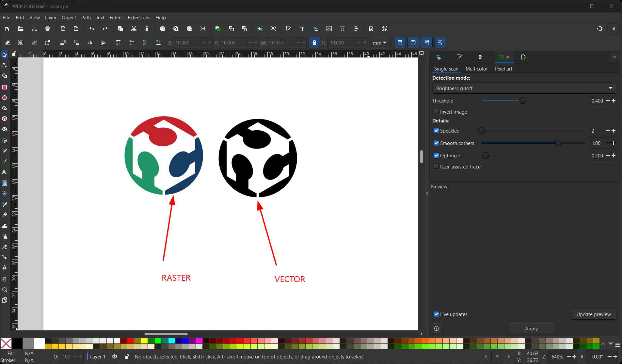Click the trace info button
Viewport: 622px width, 364px height.
[437, 328]
